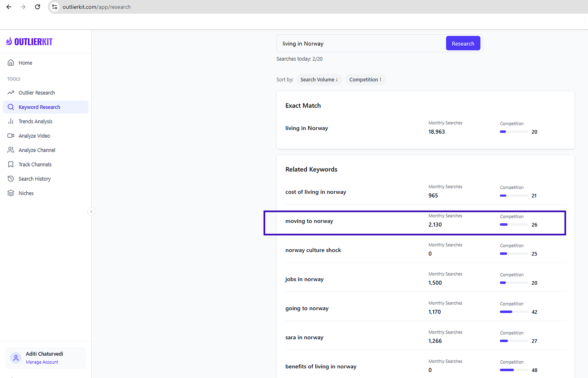Image resolution: width=588 pixels, height=378 pixels.
Task: Click the Aditi Chaturvedi account name
Action: [x=44, y=354]
